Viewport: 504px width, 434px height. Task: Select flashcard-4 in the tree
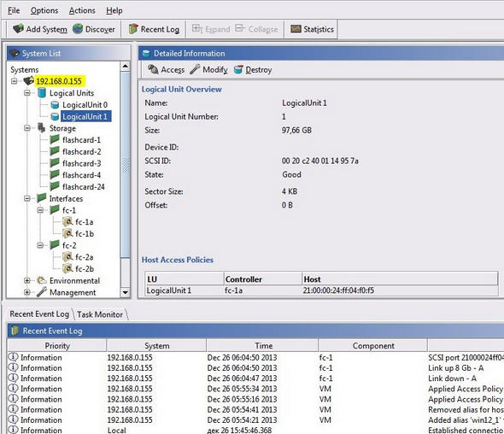82,175
